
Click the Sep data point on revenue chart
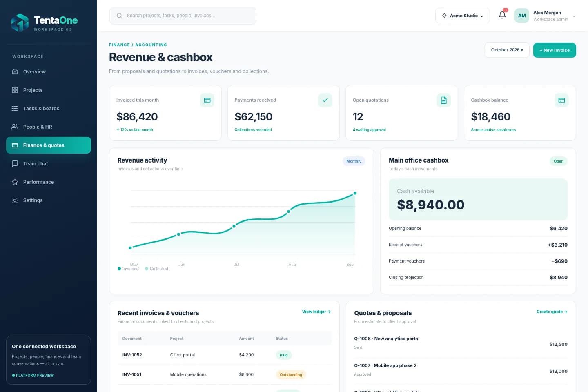pos(355,193)
